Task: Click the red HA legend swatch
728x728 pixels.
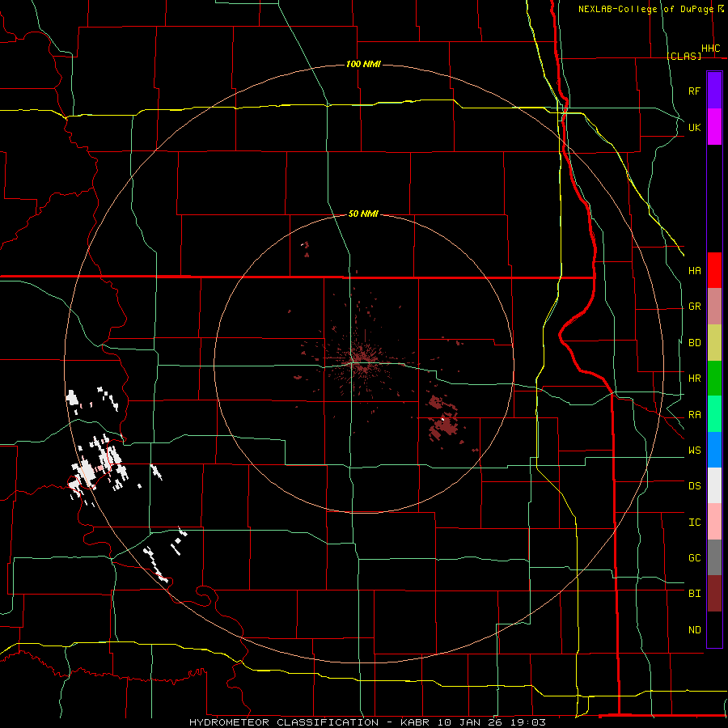Action: point(714,270)
